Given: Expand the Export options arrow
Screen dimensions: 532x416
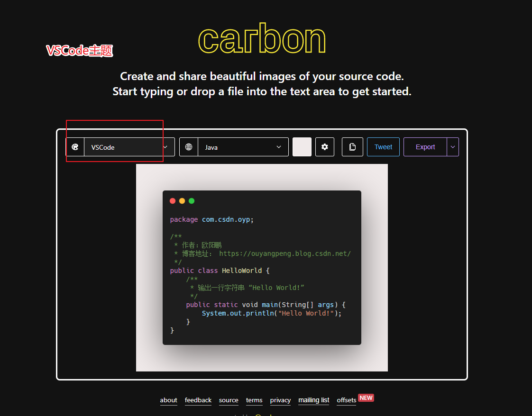Looking at the screenshot, I should coord(453,147).
